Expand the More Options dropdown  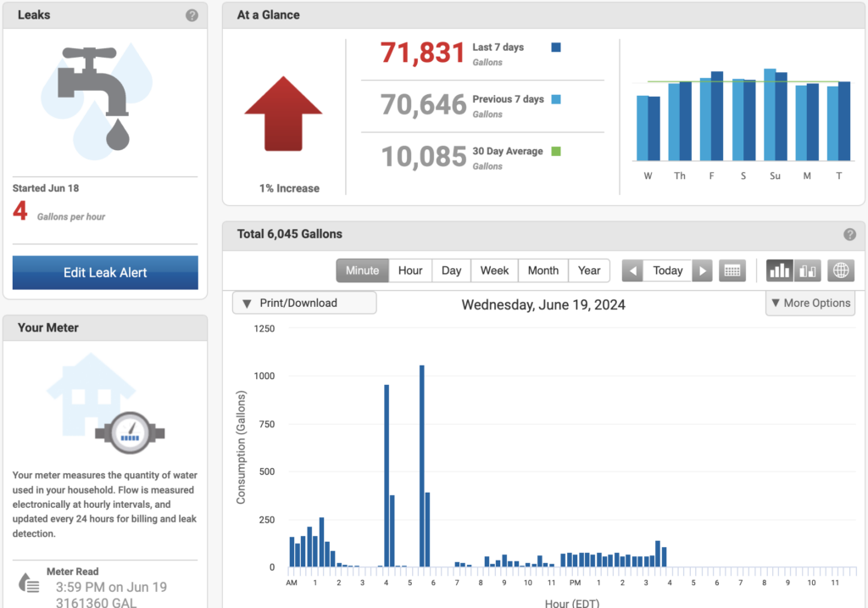810,303
